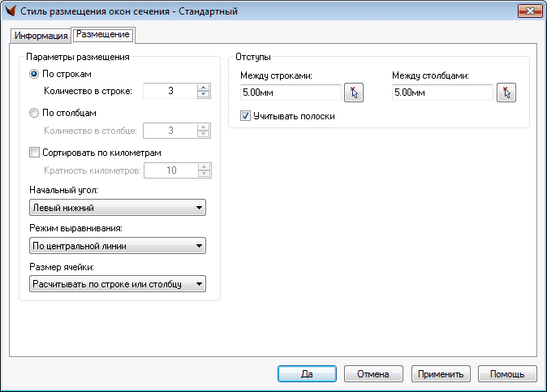Decrease Количество в строке with down arrow
Screen dimensions: 547x392
pos(204,95)
